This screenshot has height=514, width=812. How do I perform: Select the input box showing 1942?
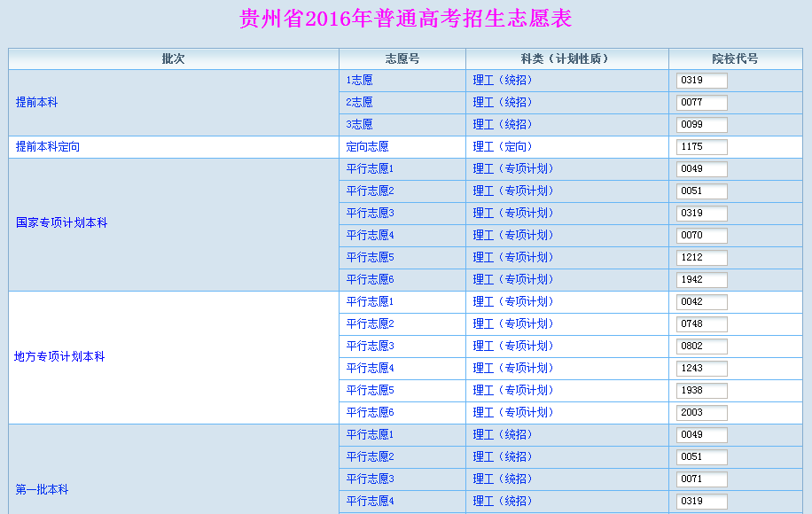coord(701,280)
